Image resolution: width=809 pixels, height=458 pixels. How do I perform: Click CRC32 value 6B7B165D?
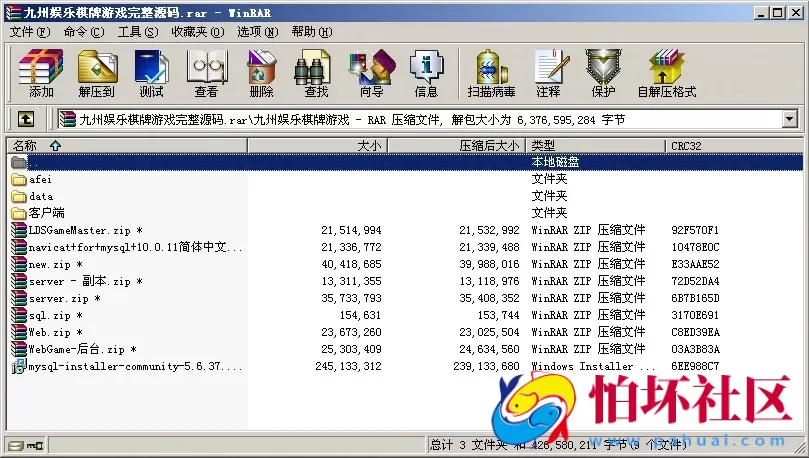(695, 298)
